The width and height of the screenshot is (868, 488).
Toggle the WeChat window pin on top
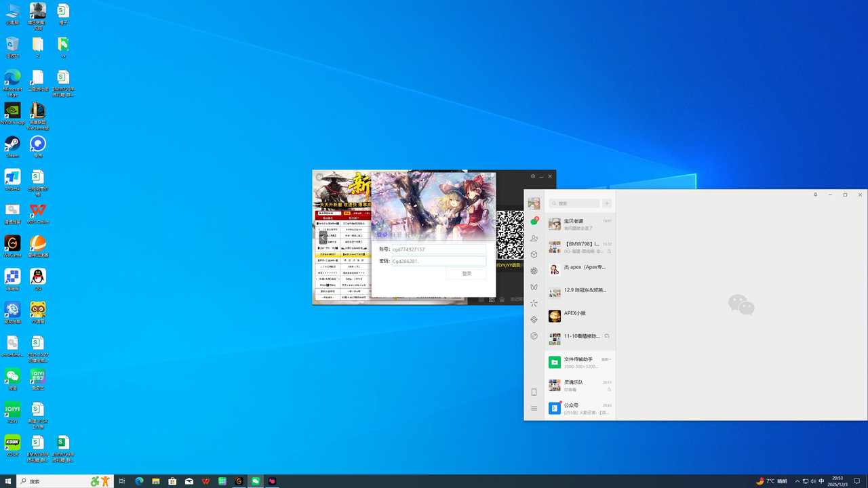(815, 195)
